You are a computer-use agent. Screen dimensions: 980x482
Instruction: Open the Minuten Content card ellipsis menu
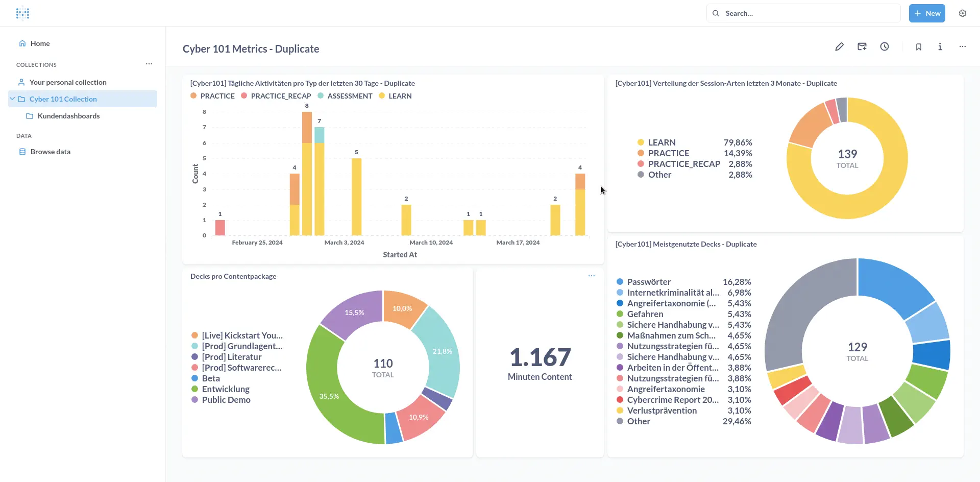coord(592,276)
